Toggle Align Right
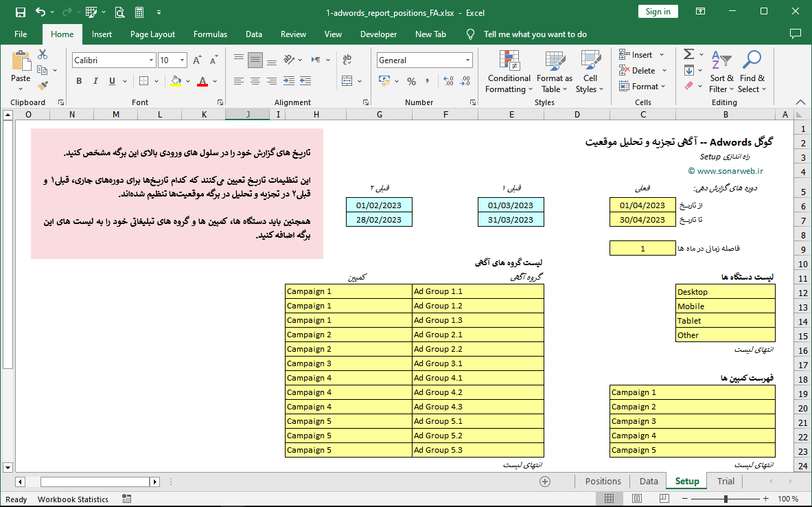812x507 pixels. pyautogui.click(x=271, y=81)
